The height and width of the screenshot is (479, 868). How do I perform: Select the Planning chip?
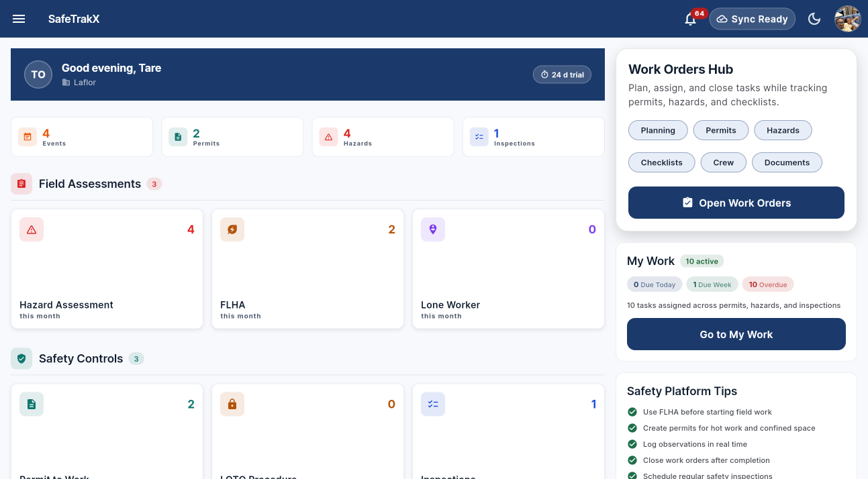[x=658, y=130]
